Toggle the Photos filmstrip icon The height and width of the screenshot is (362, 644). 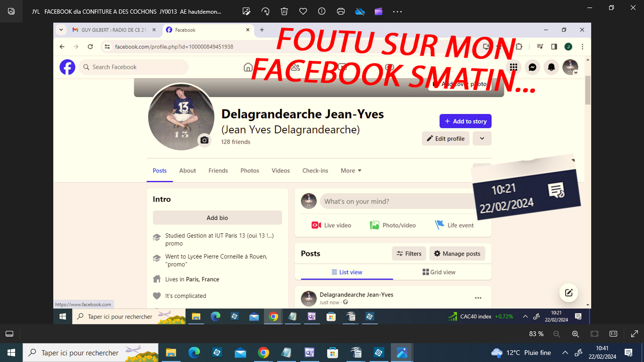pyautogui.click(x=9, y=334)
